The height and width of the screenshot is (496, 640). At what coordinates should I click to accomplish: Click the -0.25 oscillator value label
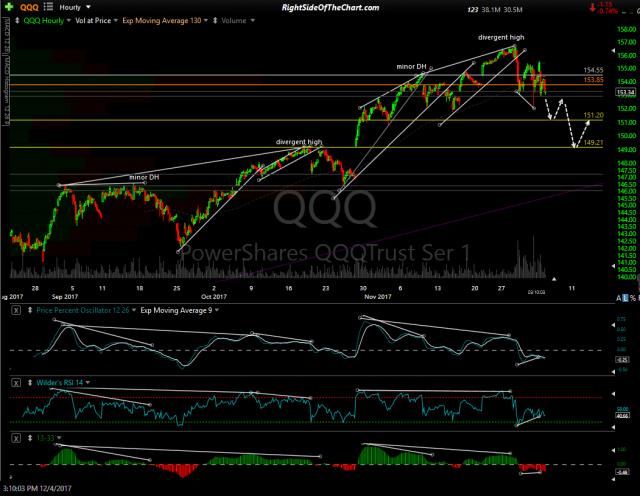click(x=622, y=360)
